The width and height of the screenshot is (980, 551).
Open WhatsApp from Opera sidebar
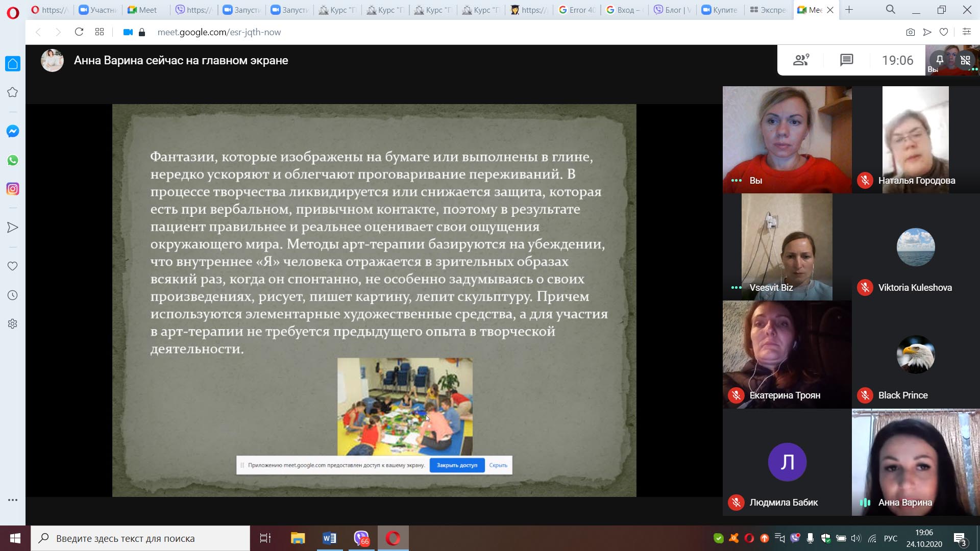click(x=13, y=160)
